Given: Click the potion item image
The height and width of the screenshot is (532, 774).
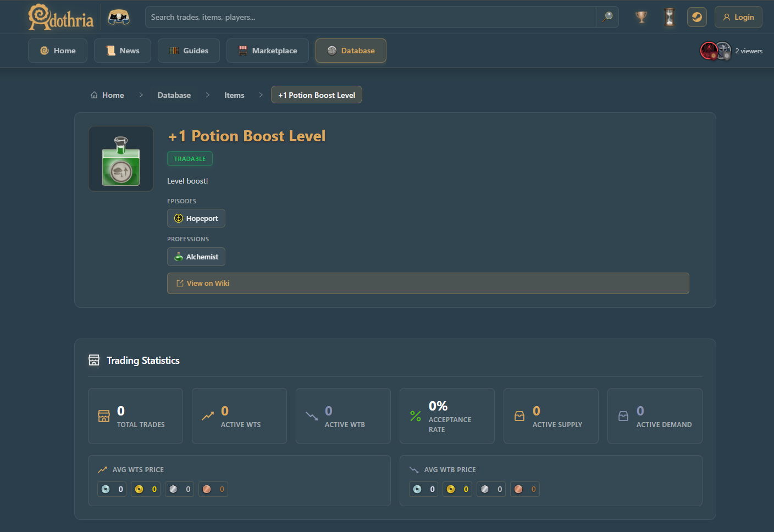Looking at the screenshot, I should click(121, 159).
